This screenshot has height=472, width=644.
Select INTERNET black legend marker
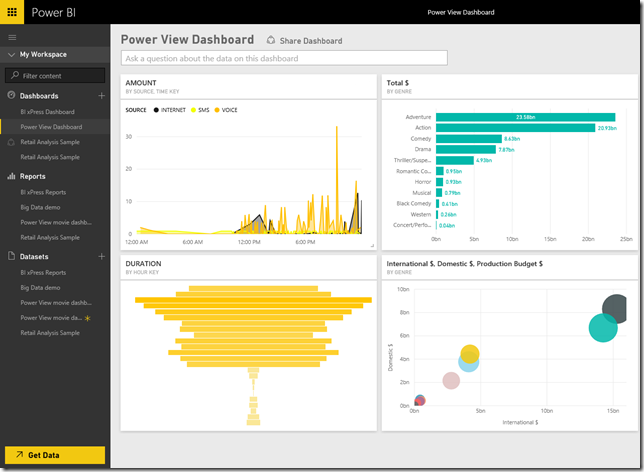point(156,110)
